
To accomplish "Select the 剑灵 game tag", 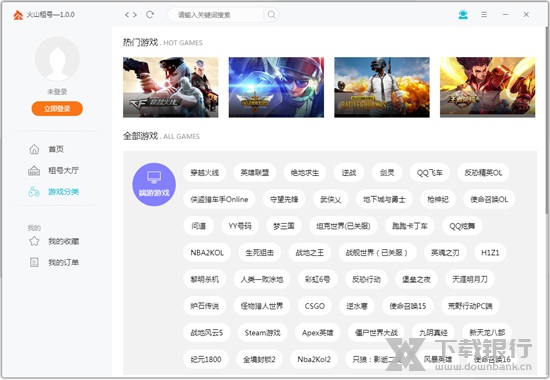I will 387,173.
